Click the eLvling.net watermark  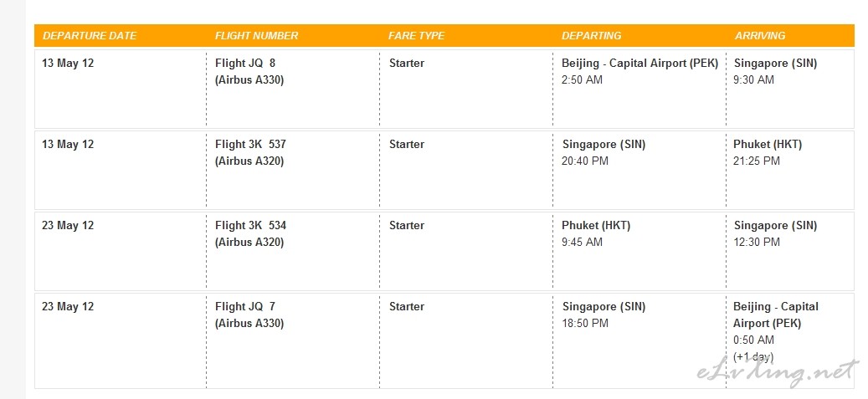[x=778, y=372]
